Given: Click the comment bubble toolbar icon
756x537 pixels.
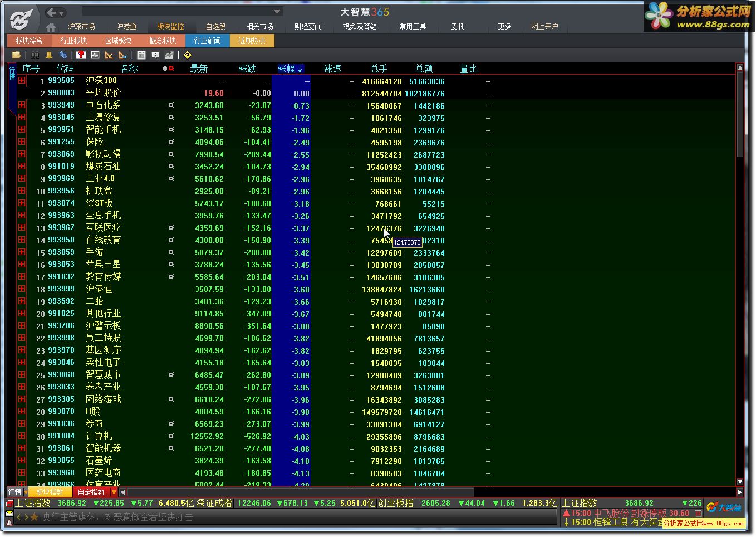Looking at the screenshot, I should pyautogui.click(x=155, y=55).
